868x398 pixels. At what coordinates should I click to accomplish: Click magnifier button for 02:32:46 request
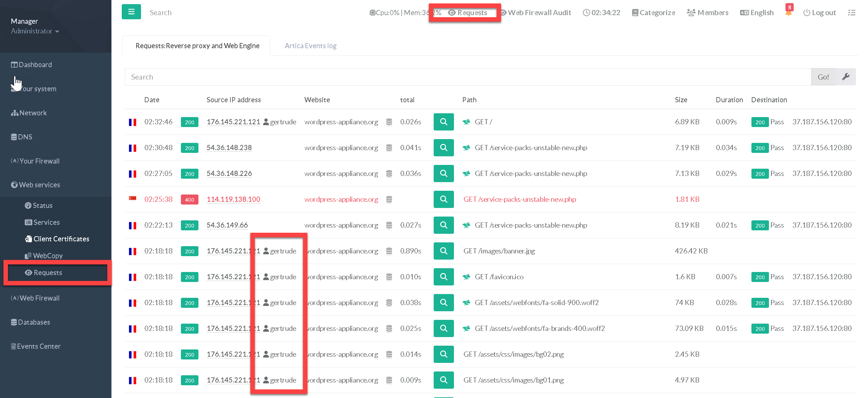(x=443, y=122)
